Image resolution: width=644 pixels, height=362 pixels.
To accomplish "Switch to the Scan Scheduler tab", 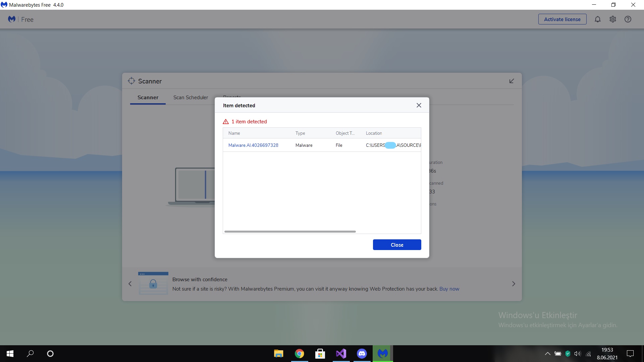I will click(191, 98).
